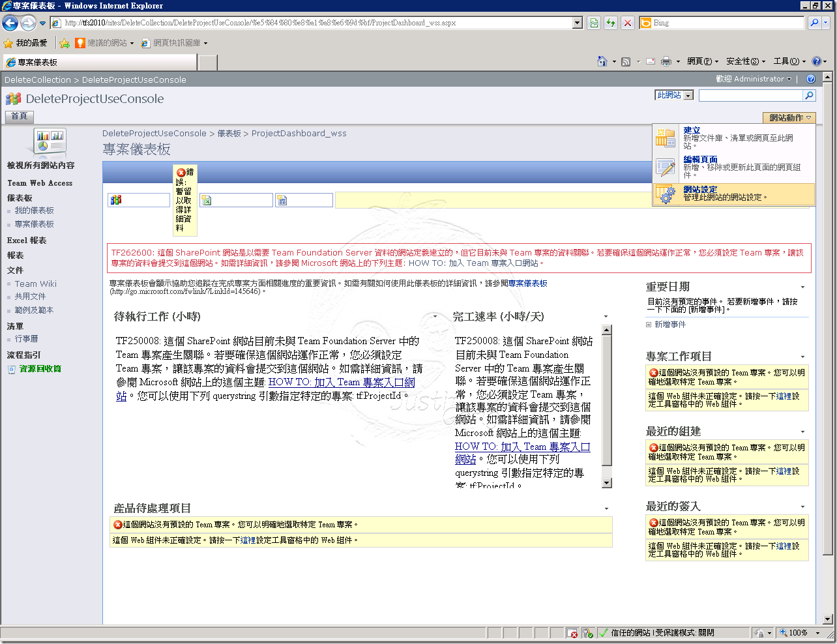Screen dimensions: 837x644
Task: Refresh the page using the refresh icon
Action: click(x=611, y=23)
